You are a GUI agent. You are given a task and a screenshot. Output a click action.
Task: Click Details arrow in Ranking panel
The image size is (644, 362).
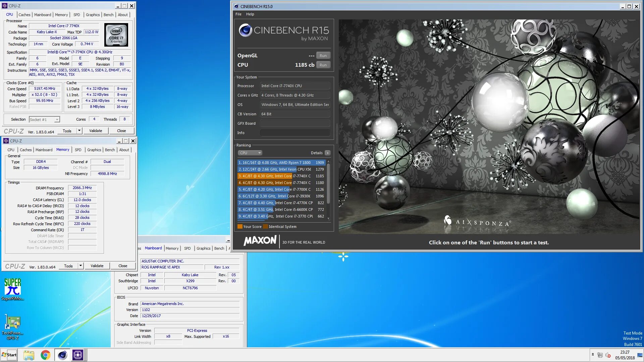pos(328,153)
